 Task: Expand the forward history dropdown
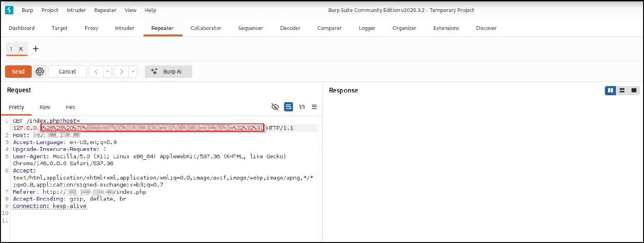[133, 71]
